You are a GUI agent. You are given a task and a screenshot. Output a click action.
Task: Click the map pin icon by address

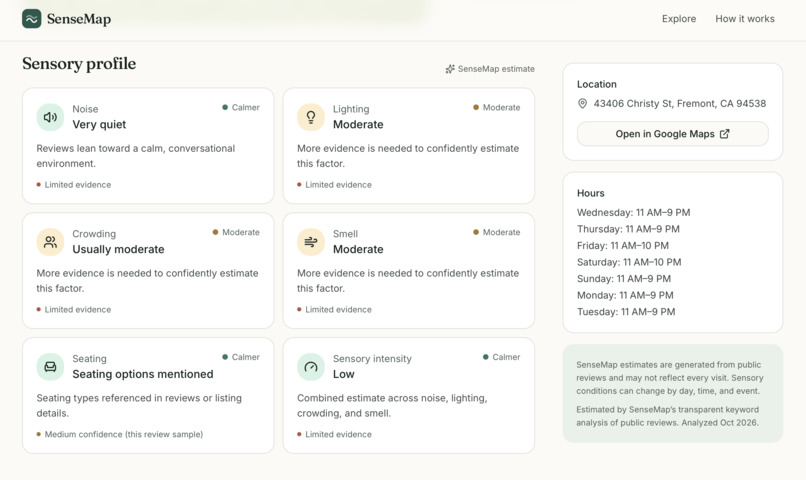point(582,103)
